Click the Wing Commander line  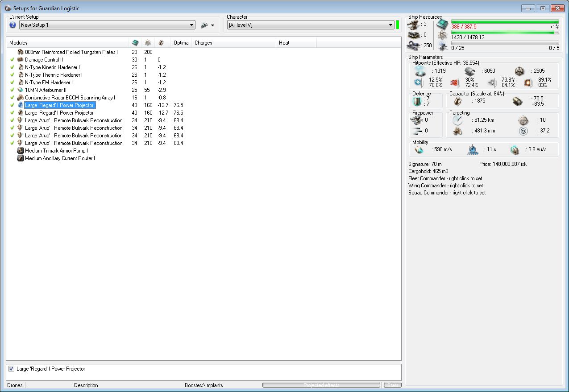(446, 186)
